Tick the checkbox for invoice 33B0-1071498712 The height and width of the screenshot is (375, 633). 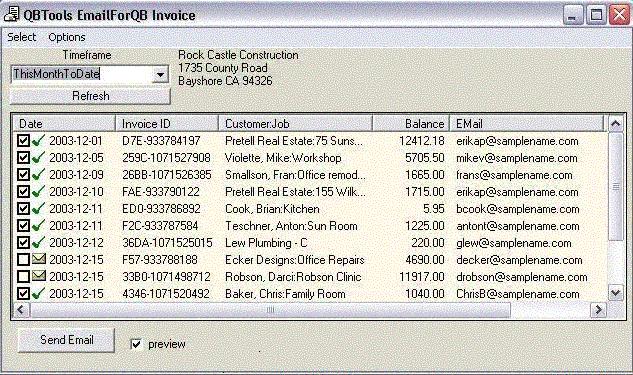click(x=23, y=277)
